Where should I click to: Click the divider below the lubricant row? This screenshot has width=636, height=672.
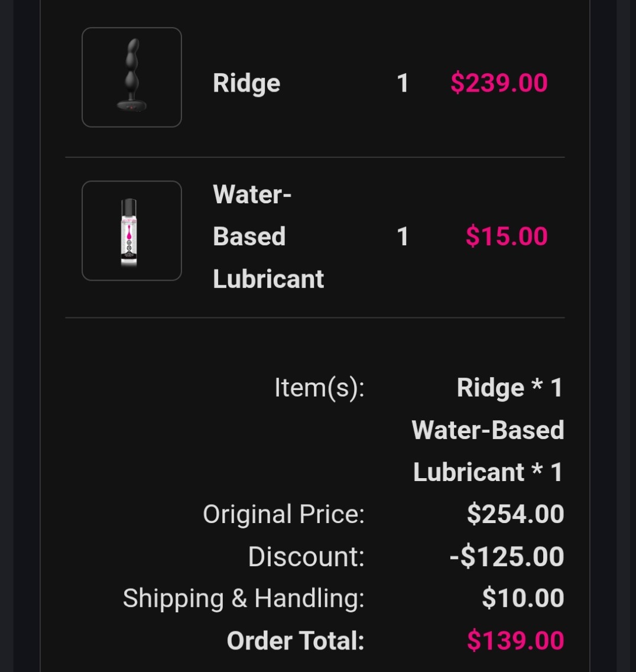pos(314,317)
